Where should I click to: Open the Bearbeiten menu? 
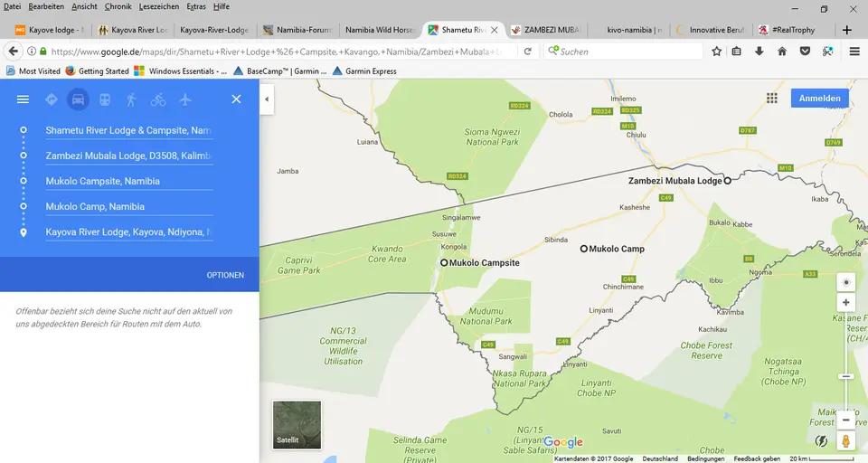[x=46, y=6]
